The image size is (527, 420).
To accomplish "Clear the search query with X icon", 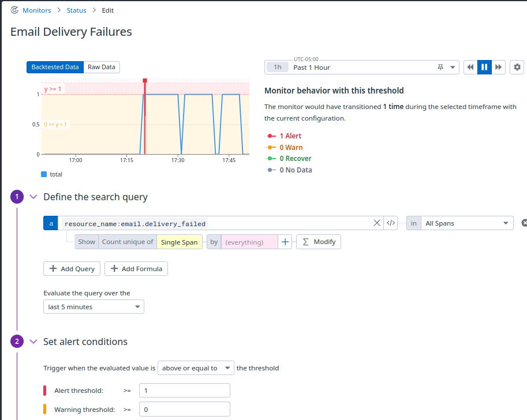I will pyautogui.click(x=377, y=223).
